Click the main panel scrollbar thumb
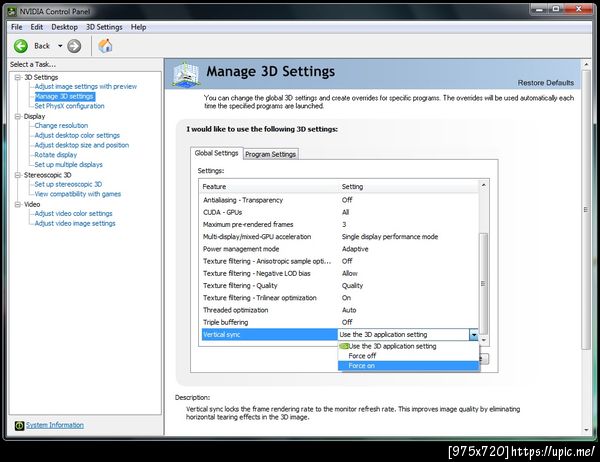The height and width of the screenshot is (462, 600). 586,209
